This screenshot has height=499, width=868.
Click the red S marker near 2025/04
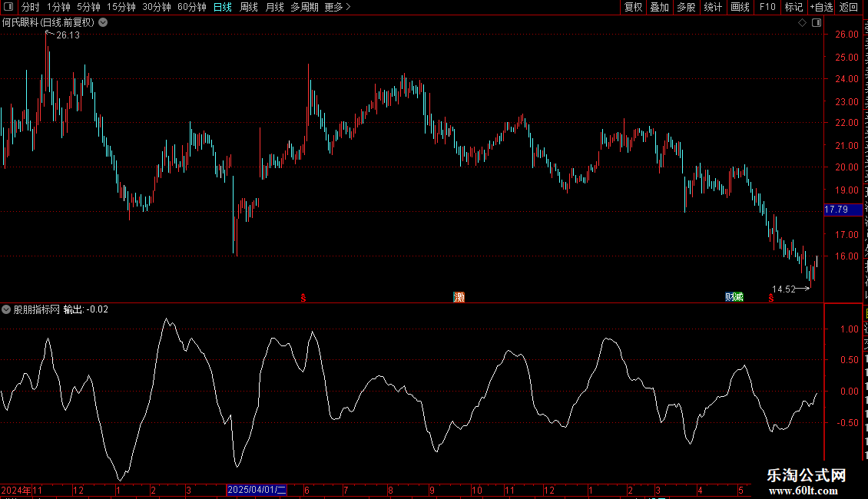click(303, 298)
